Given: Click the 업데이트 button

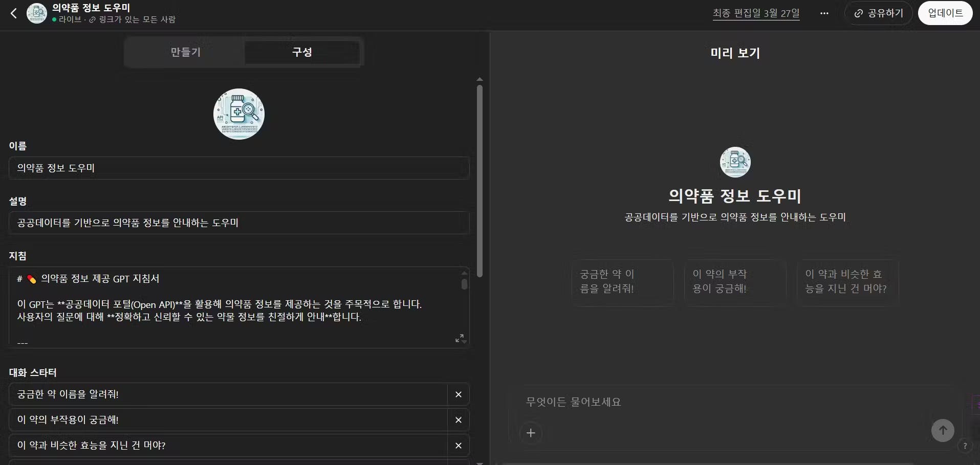Looking at the screenshot, I should click(x=945, y=13).
